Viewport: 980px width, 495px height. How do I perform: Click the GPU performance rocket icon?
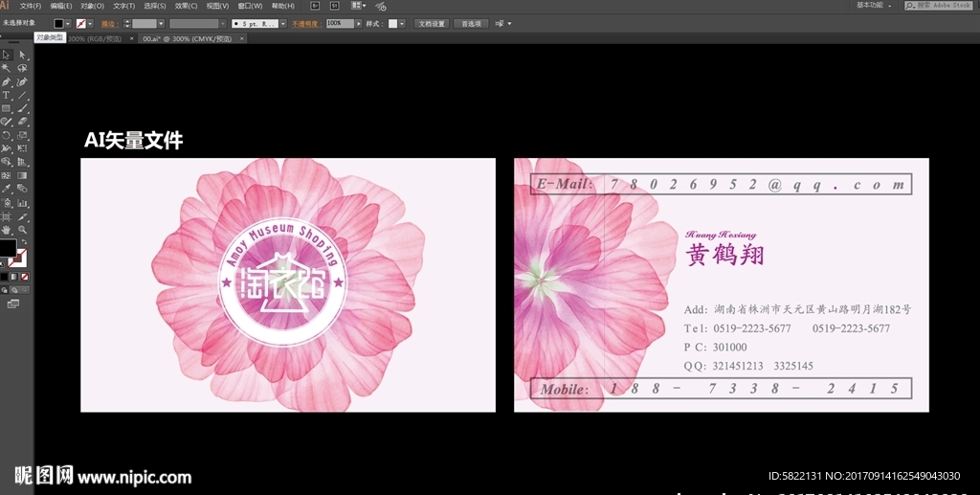381,7
